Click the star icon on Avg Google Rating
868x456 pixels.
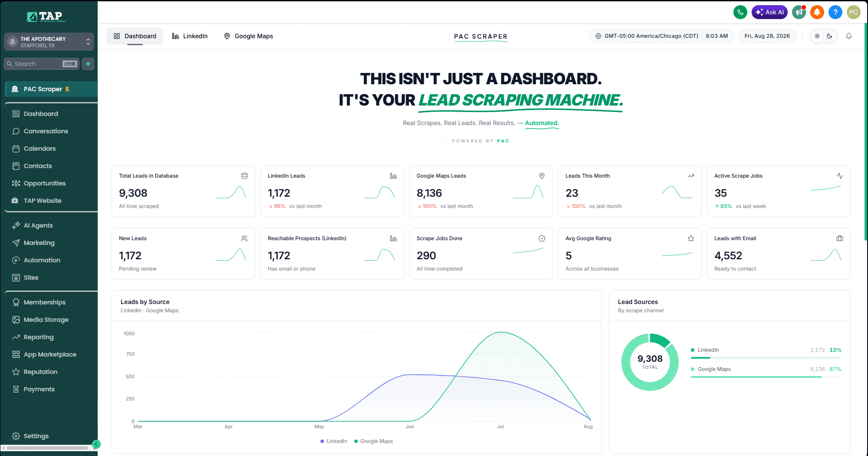click(691, 238)
